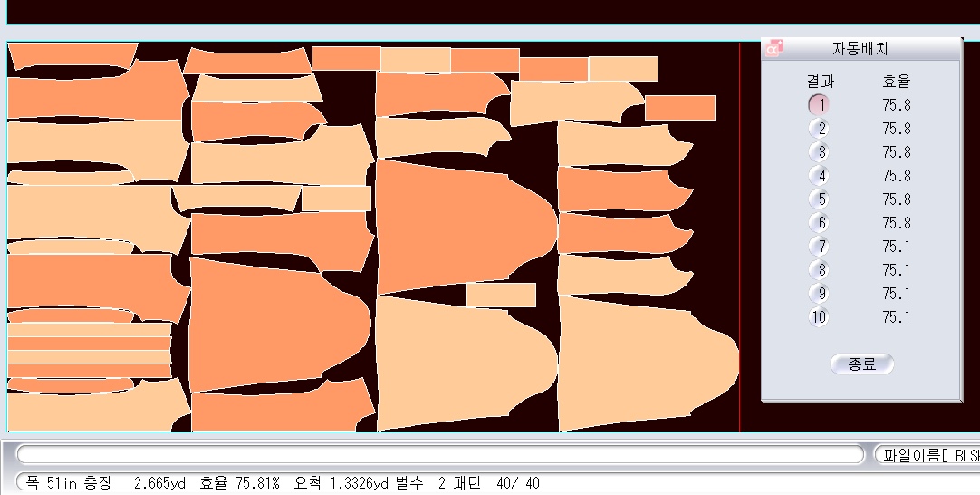Select result 7 with 75.1 efficiency
This screenshot has height=495, width=980.
(x=819, y=247)
